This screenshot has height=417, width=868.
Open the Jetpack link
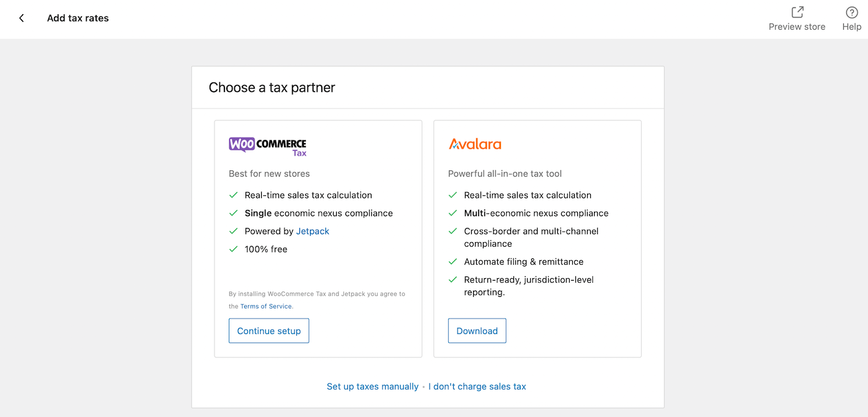(312, 230)
